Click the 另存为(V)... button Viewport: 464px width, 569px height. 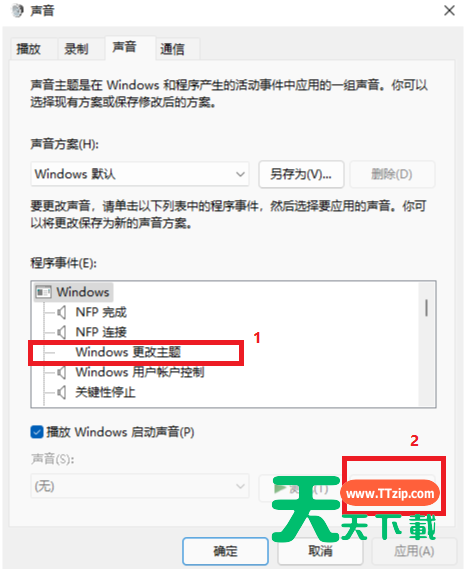(x=301, y=174)
